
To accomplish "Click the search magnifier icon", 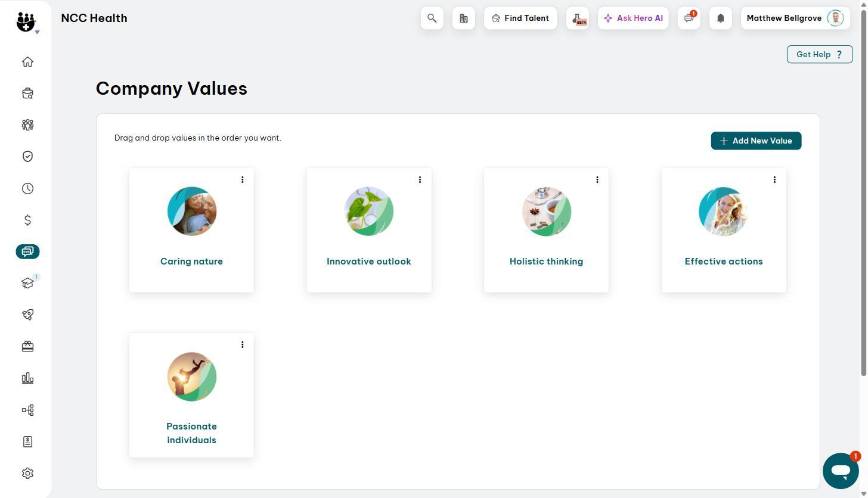I will coord(432,18).
